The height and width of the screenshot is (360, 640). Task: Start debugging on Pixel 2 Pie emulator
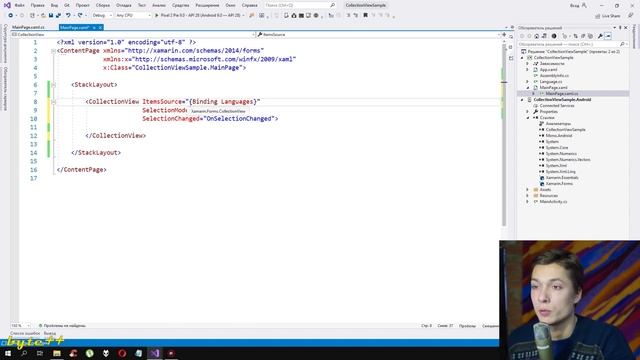click(198, 15)
